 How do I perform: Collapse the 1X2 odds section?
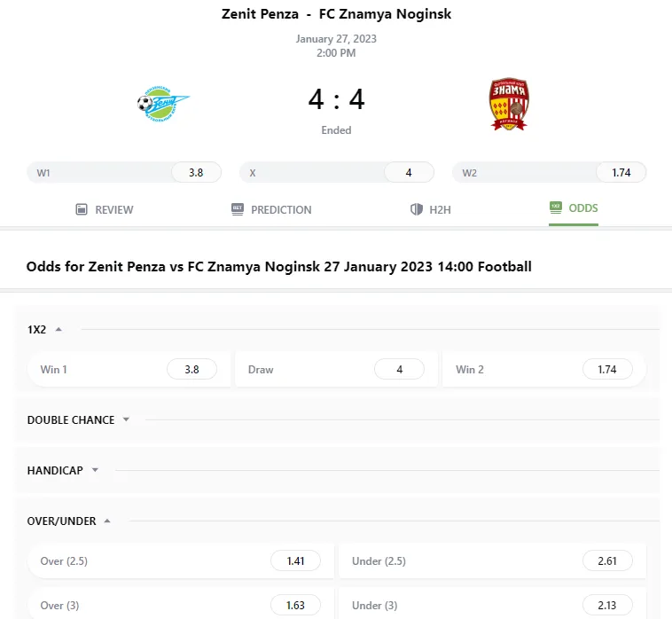point(59,329)
